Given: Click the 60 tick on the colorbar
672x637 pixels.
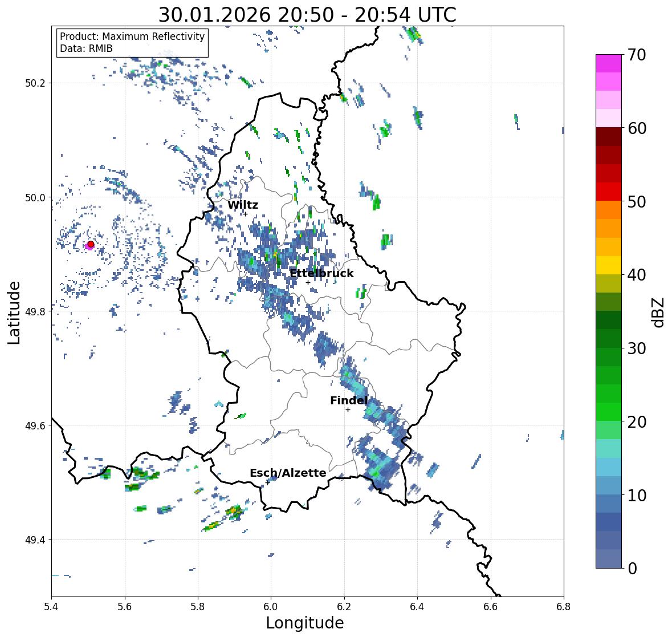Looking at the screenshot, I should 637,128.
